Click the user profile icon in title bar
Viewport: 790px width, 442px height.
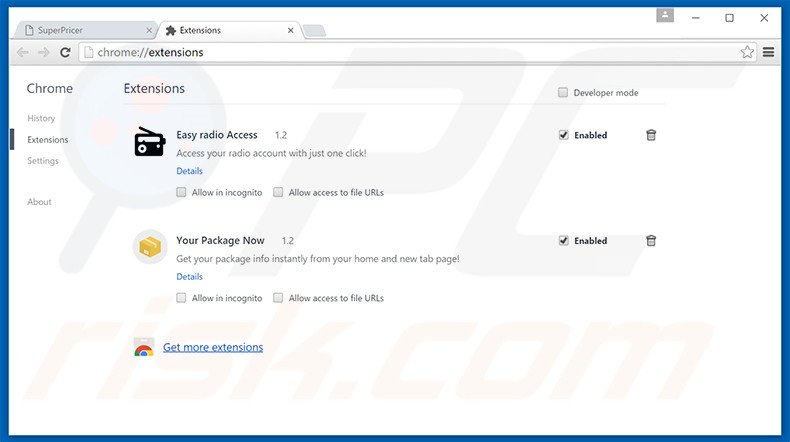pyautogui.click(x=665, y=16)
